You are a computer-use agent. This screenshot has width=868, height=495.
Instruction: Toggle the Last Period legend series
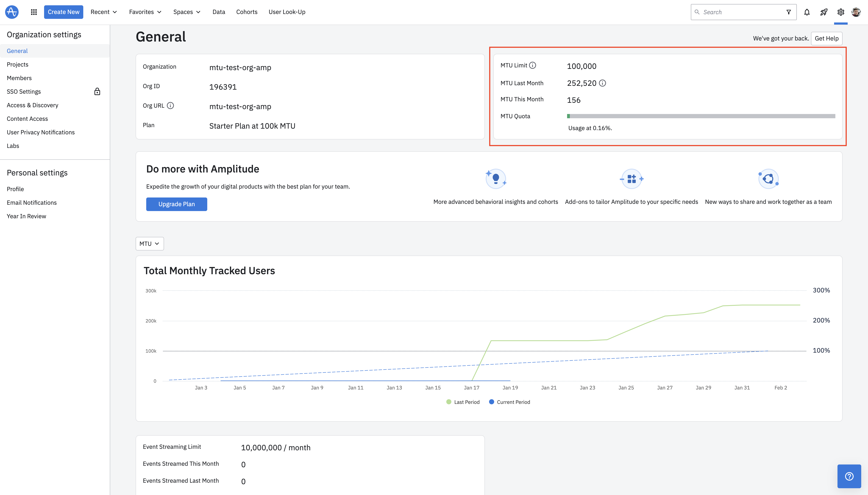[463, 402]
